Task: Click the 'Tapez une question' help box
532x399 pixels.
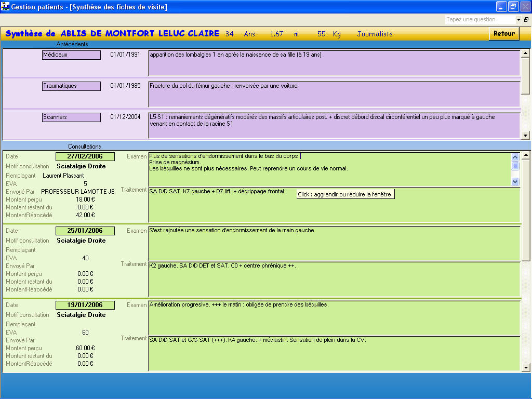Action: click(x=481, y=20)
